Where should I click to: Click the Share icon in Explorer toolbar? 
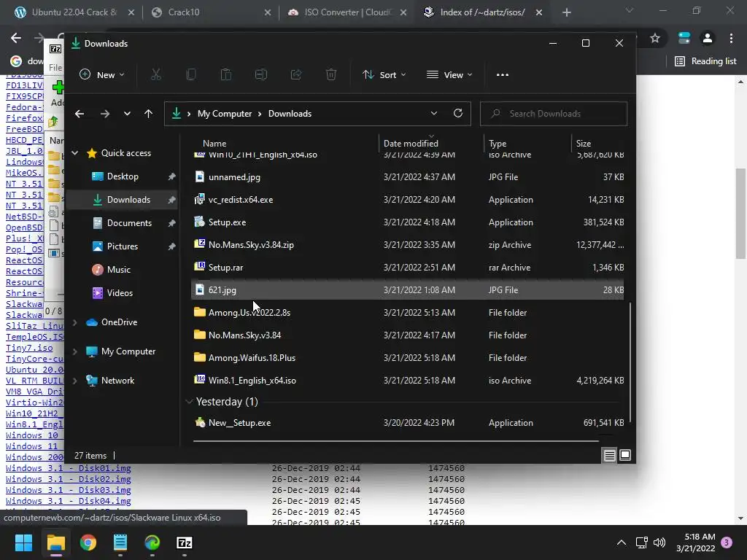[x=296, y=74]
